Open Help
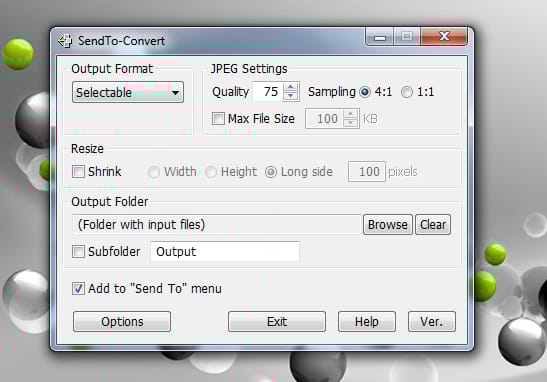Image resolution: width=547 pixels, height=382 pixels. (x=367, y=322)
